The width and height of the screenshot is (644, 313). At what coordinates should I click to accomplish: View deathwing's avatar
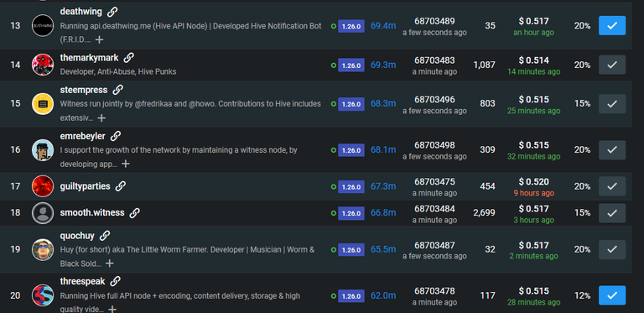click(x=43, y=25)
